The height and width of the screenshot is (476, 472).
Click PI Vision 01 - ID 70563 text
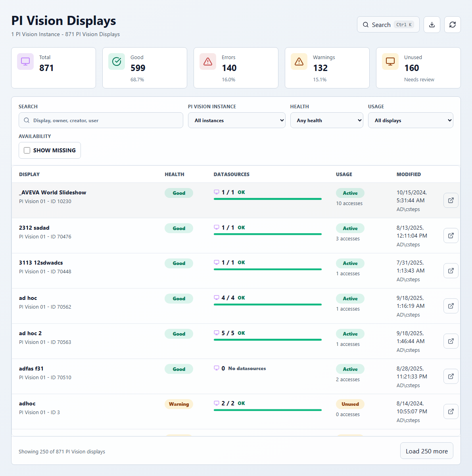[45, 342]
